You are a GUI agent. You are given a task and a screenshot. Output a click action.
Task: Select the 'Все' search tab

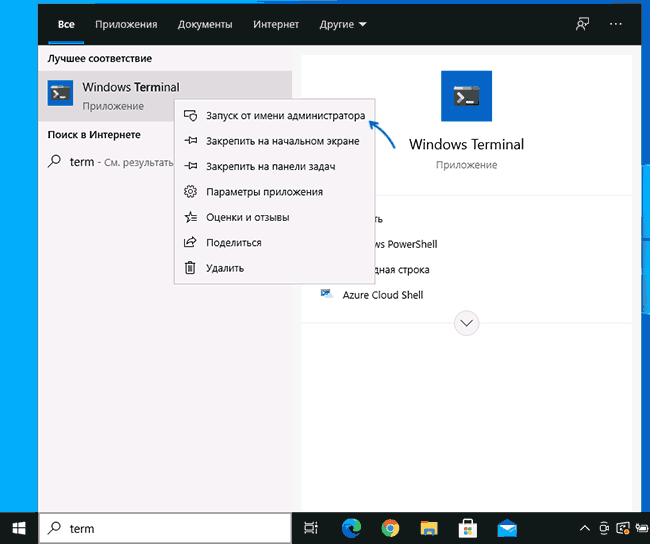click(x=66, y=24)
